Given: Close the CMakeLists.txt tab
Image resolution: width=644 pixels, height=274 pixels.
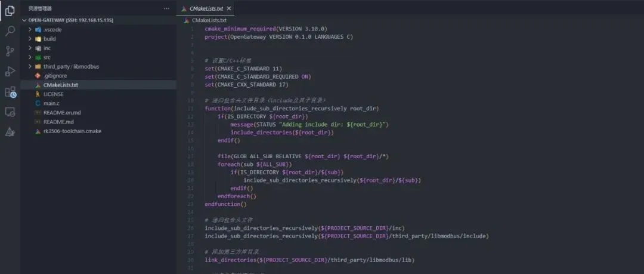Looking at the screenshot, I should pyautogui.click(x=229, y=8).
